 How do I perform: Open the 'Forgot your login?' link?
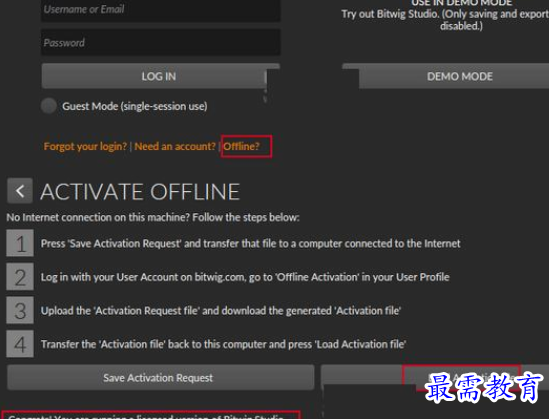click(x=85, y=146)
